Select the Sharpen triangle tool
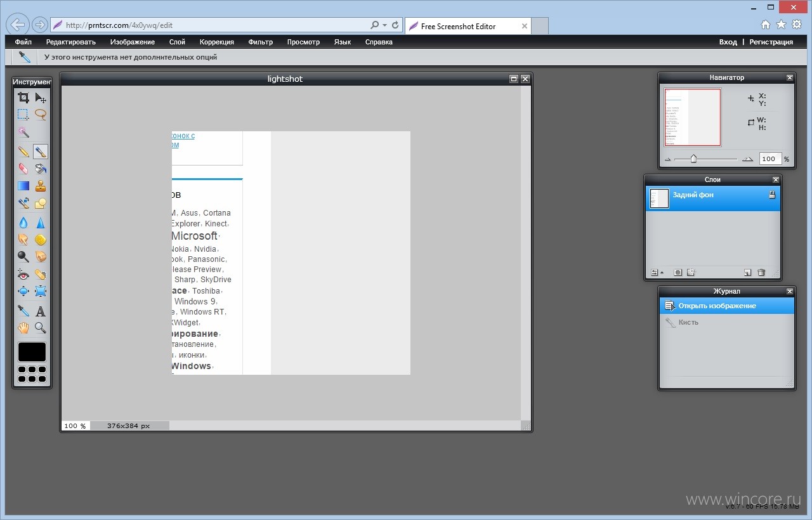The height and width of the screenshot is (520, 812). click(x=41, y=223)
